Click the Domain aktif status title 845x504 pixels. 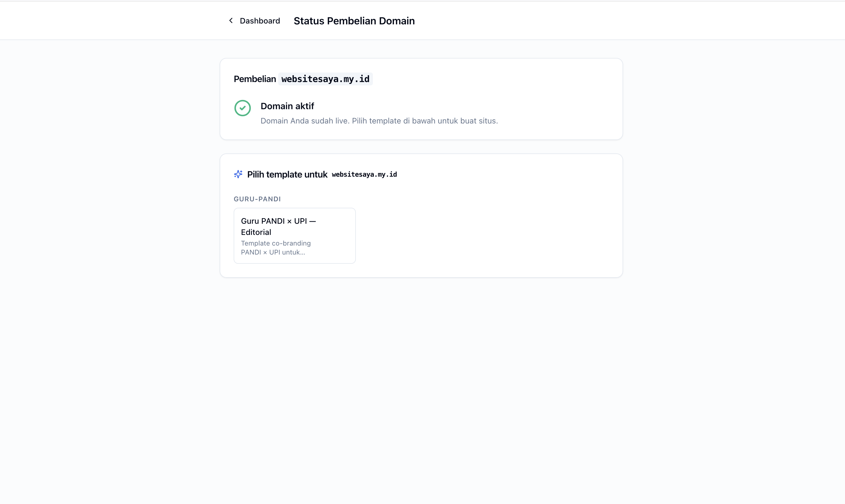pos(287,106)
